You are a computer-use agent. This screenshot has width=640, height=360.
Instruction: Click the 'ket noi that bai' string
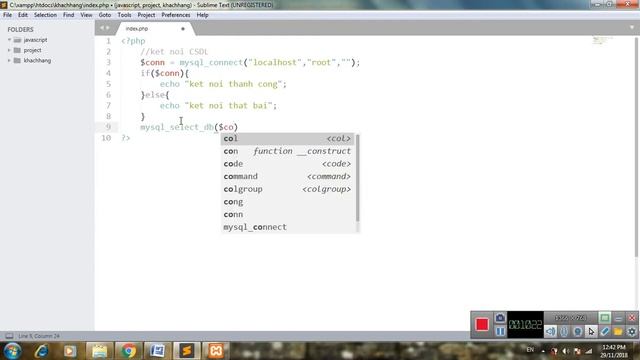(229, 106)
